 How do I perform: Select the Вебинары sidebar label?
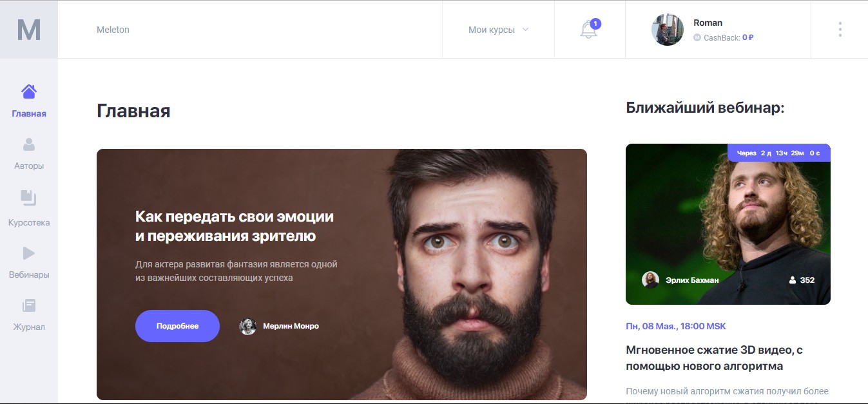29,275
